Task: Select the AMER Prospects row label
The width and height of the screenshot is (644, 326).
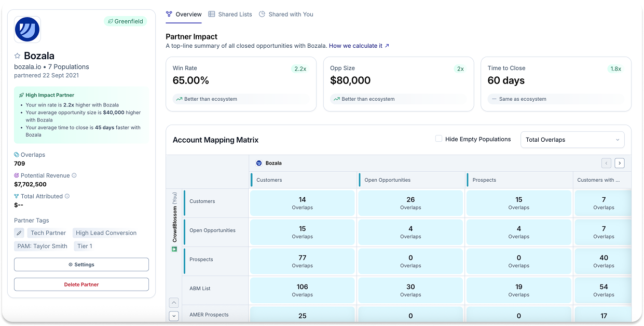Action: click(x=215, y=315)
